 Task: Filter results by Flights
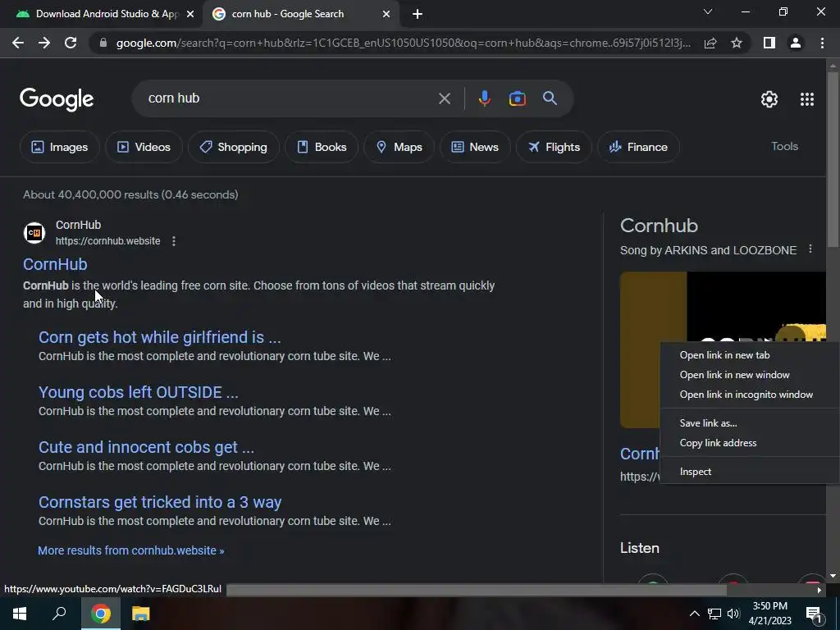(554, 147)
